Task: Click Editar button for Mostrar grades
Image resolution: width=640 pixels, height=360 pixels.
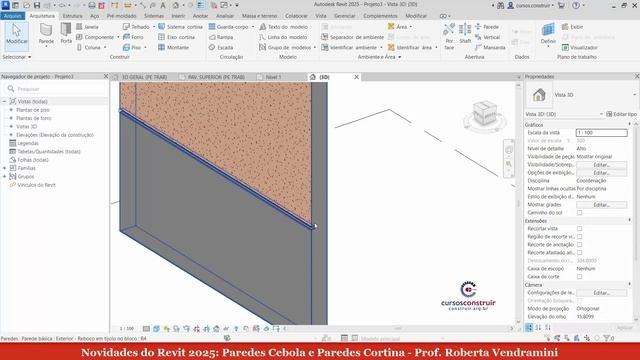Action: point(601,204)
